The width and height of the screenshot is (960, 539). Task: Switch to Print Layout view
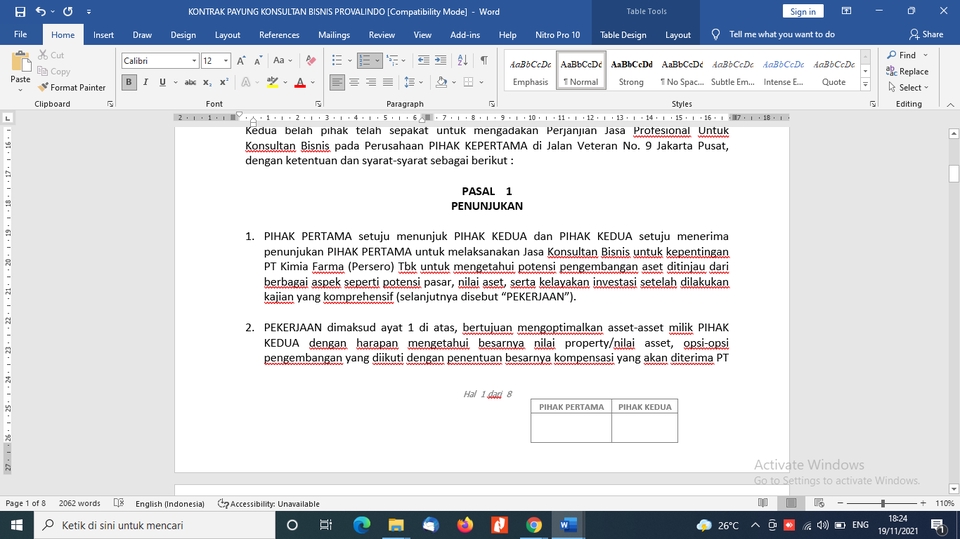coord(791,503)
